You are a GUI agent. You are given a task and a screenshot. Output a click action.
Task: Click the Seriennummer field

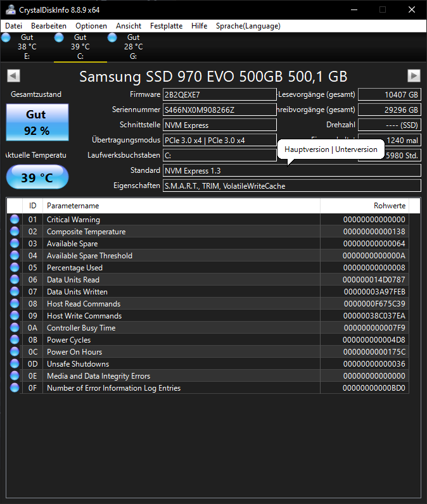[x=220, y=110]
